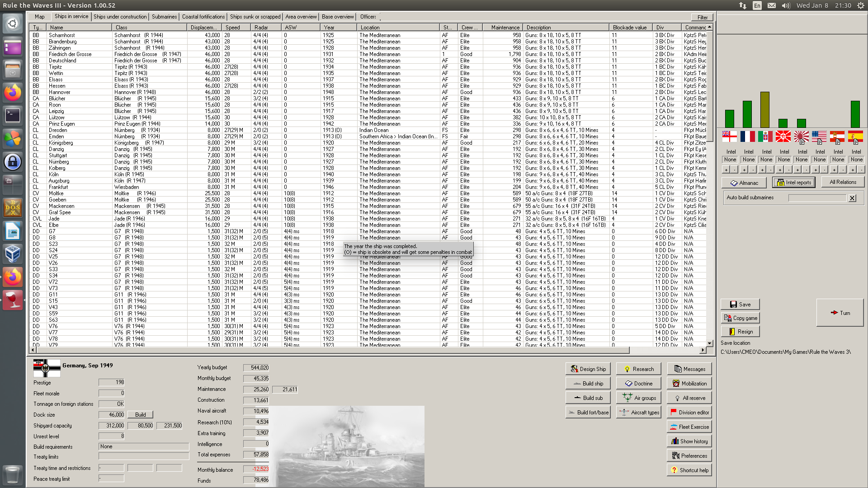Switch to Ships sunk or scrapped tab
The height and width of the screenshot is (488, 868).
click(x=255, y=17)
